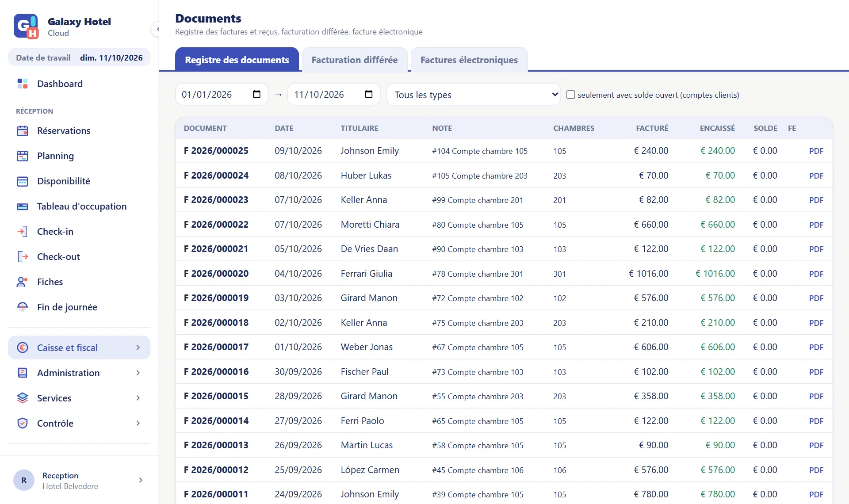Screen dimensions: 849x504
Task: Open PDF for invoice F 2026/000025
Action: [x=816, y=151]
